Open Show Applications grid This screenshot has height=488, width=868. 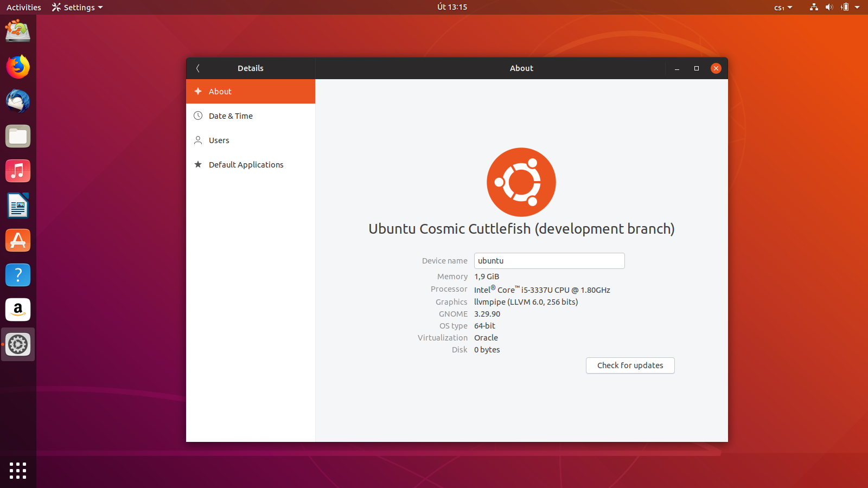[x=18, y=471]
